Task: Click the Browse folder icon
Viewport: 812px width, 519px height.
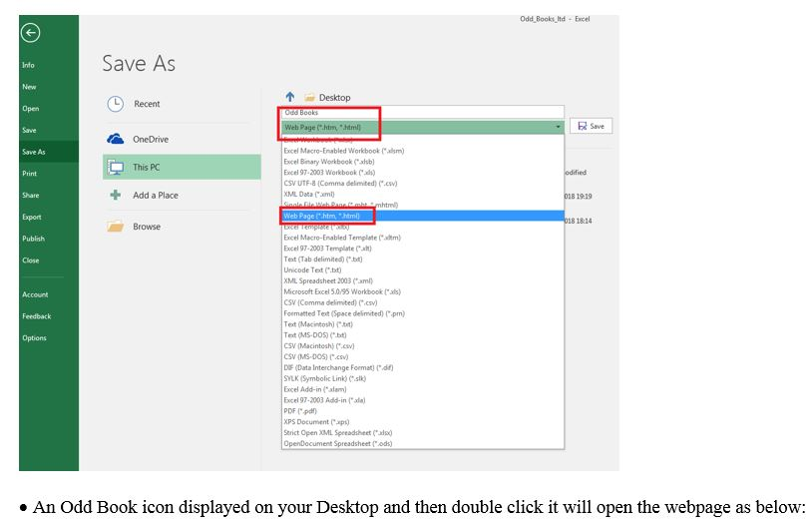Action: [x=116, y=227]
